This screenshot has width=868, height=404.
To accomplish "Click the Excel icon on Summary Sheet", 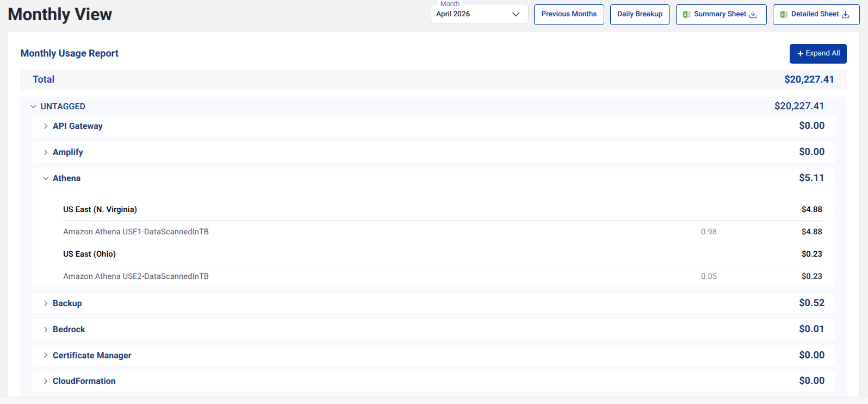I will [x=687, y=15].
